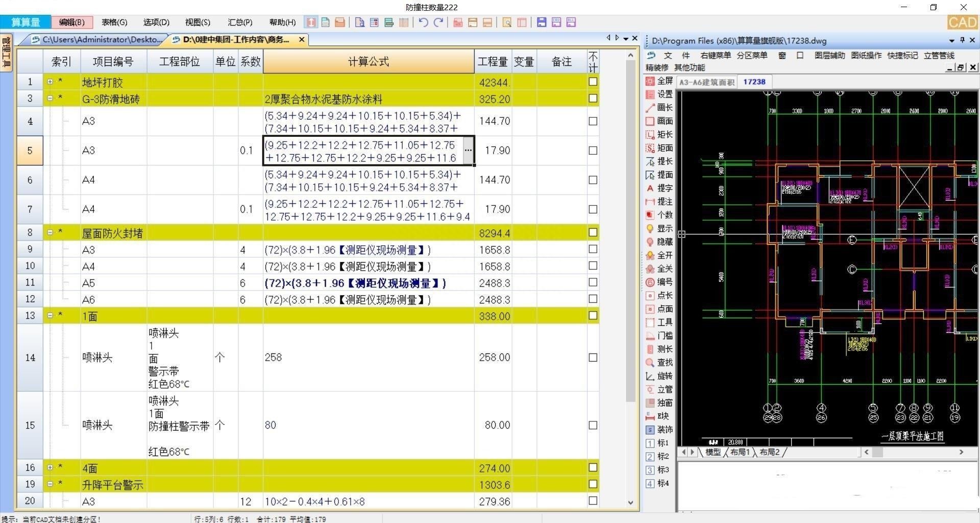980x523 pixels.
Task: Click the ellipsis button in formula cell
Action: pyautogui.click(x=468, y=151)
